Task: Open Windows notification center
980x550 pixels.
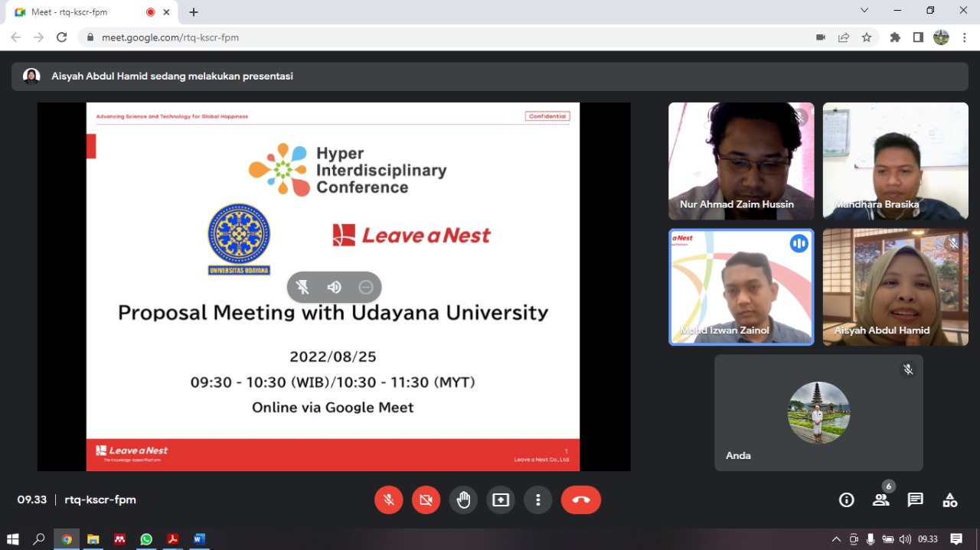Action: pyautogui.click(x=956, y=539)
